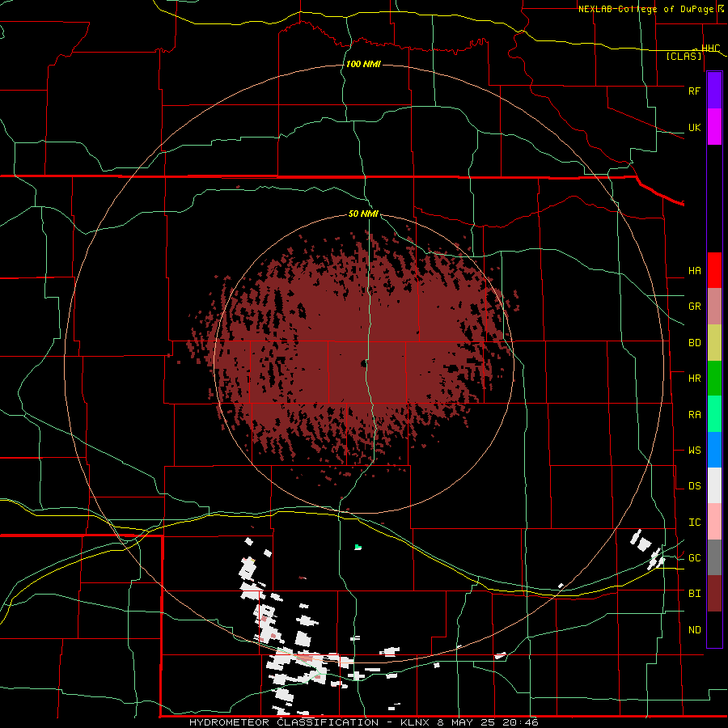Click the '100 NMI' range ring label

[363, 64]
